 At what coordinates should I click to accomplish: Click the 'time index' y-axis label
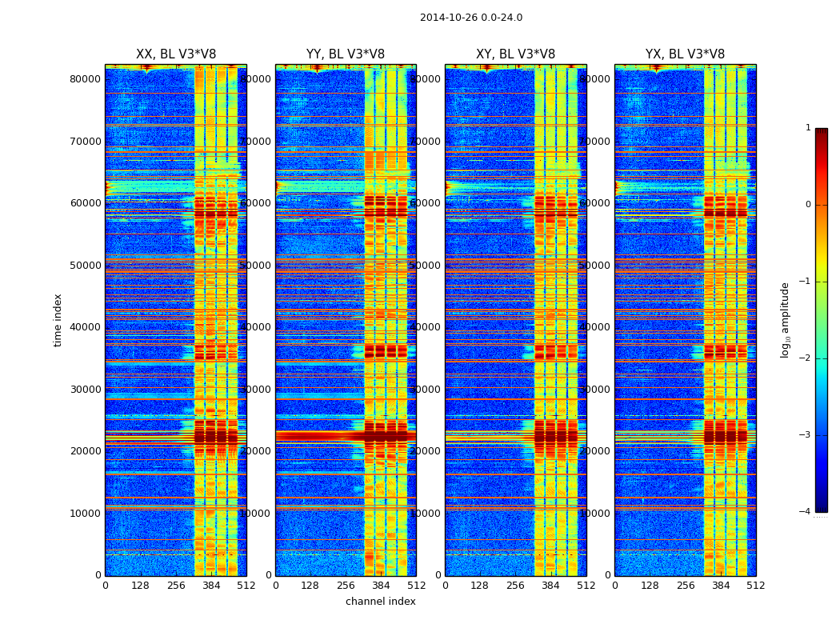58,320
